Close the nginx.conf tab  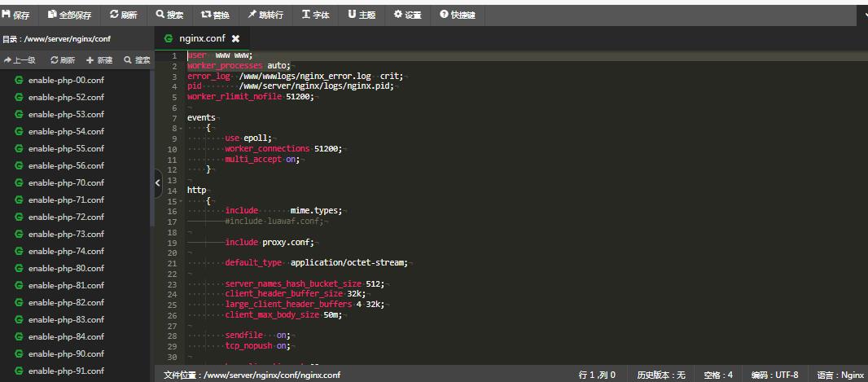(235, 39)
